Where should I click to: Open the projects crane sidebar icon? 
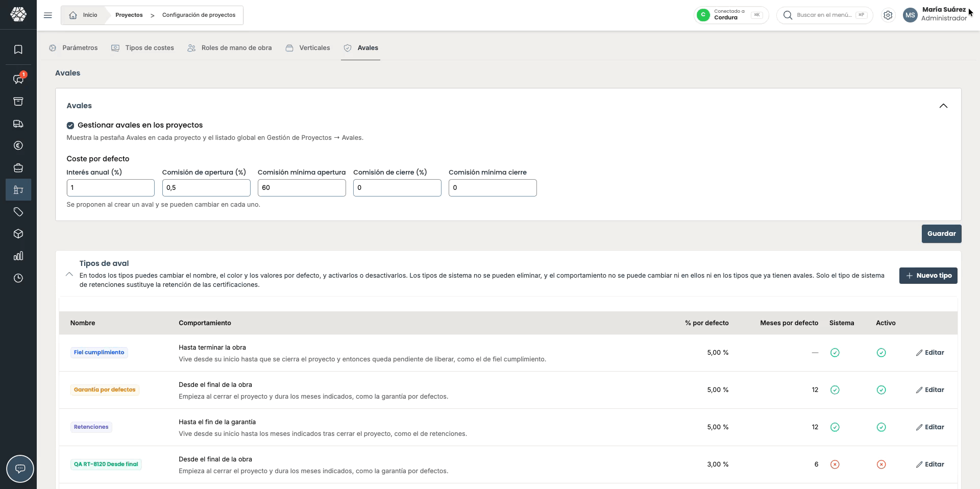point(18,190)
